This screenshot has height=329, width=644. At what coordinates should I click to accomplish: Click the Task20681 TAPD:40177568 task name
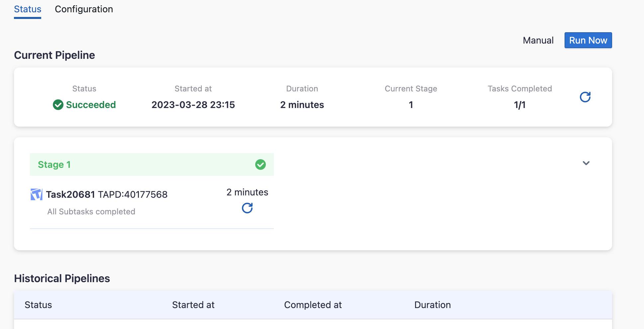coord(107,194)
